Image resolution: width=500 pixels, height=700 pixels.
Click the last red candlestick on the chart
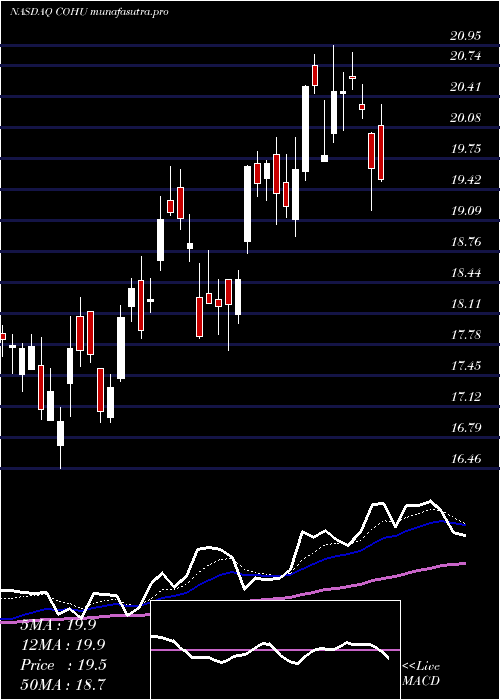point(381,153)
